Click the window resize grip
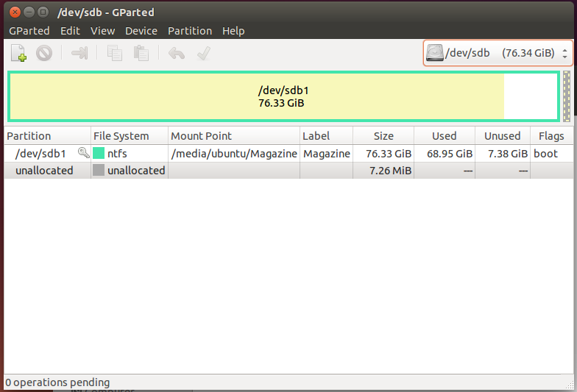 click(570, 385)
